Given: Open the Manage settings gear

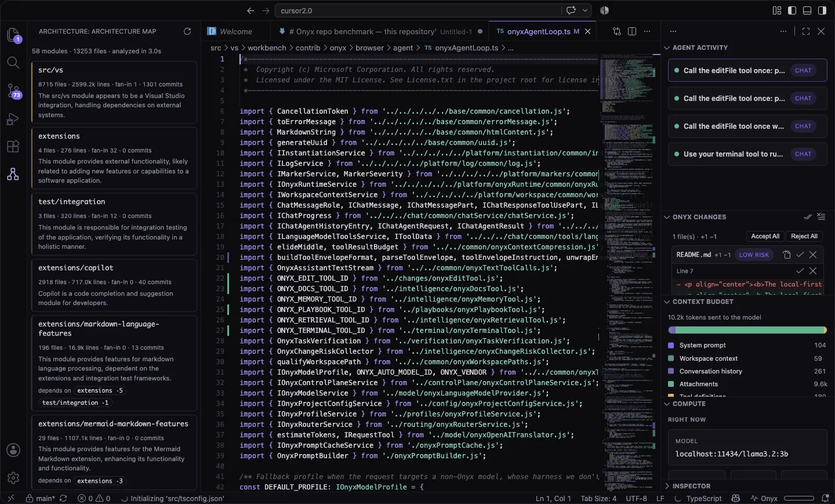Looking at the screenshot, I should [13, 478].
